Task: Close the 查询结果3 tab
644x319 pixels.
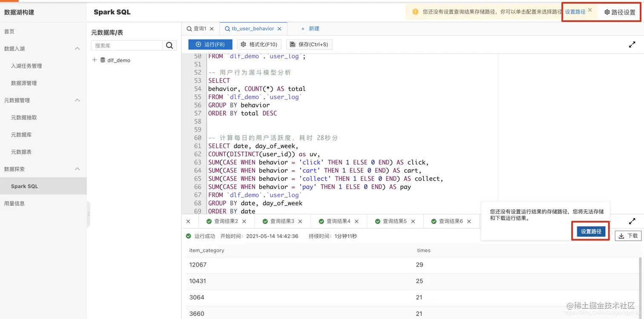Action: click(x=300, y=221)
